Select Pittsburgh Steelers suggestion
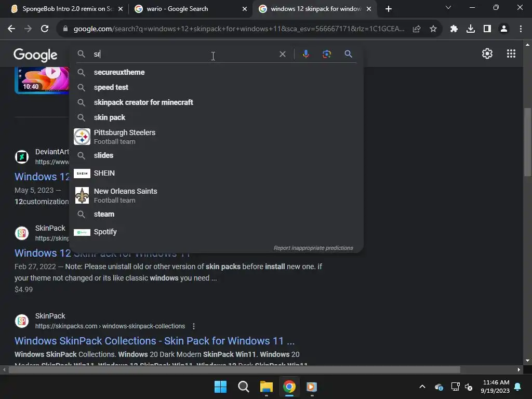Screen dimensions: 532x399 (216, 137)
